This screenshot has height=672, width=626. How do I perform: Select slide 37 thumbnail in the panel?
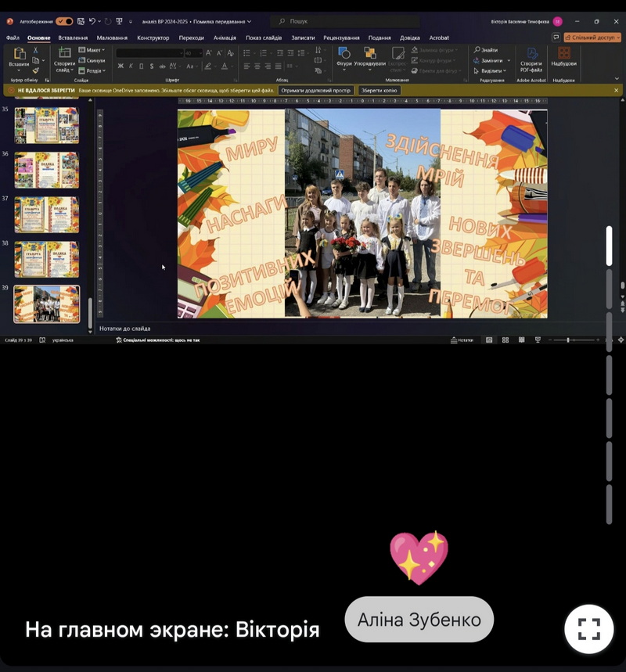(47, 214)
